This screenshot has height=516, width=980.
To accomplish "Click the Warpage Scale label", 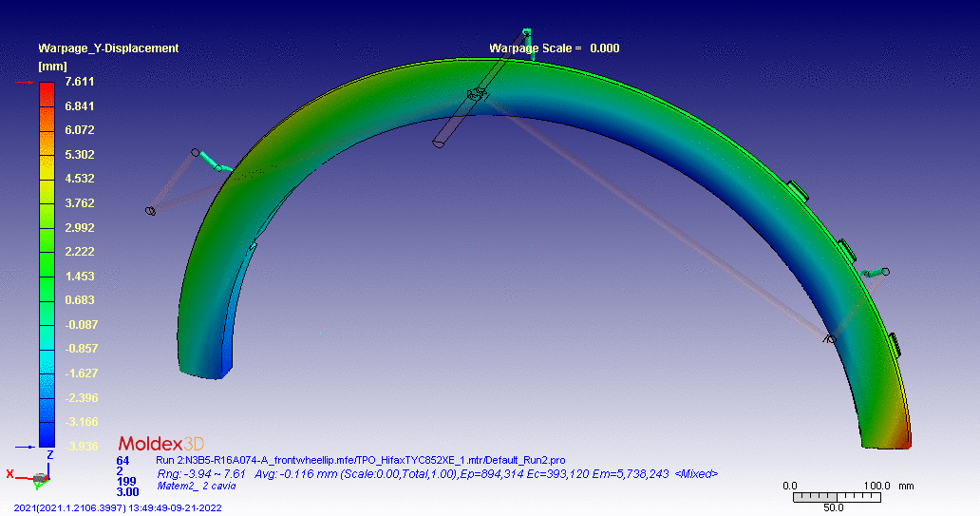I will coord(535,48).
